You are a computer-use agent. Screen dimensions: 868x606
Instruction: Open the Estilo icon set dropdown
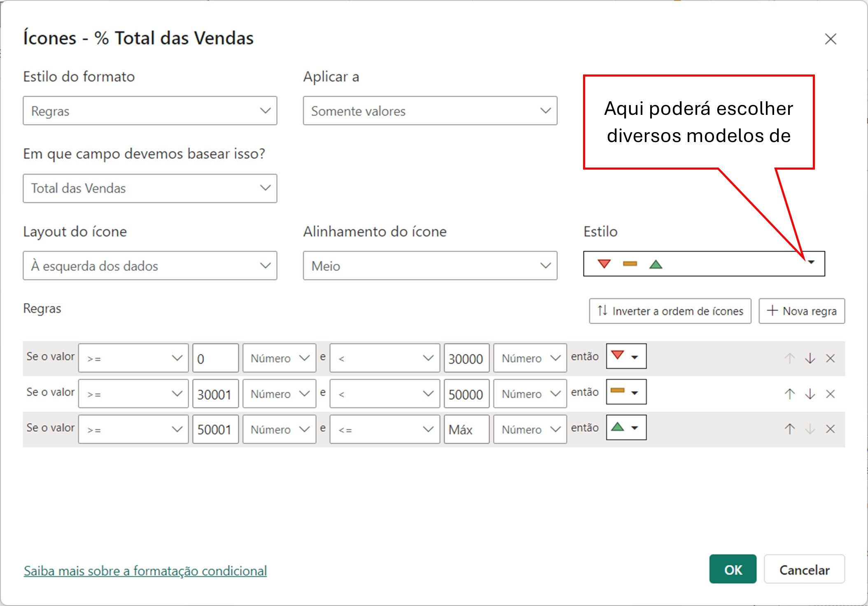tap(704, 264)
